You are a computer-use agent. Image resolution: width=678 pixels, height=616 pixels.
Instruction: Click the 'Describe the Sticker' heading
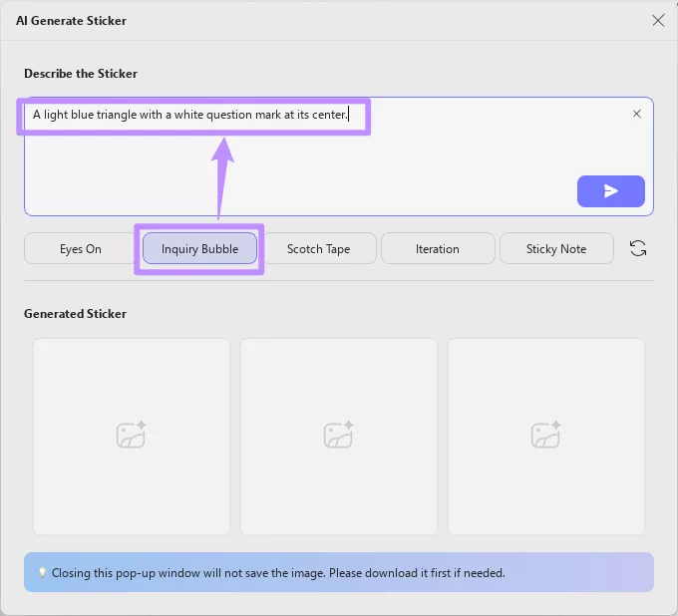coord(81,74)
